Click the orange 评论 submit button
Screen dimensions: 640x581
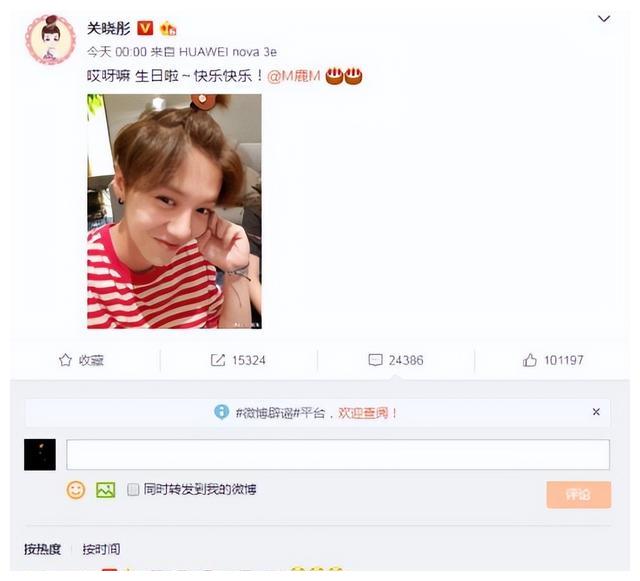[578, 494]
